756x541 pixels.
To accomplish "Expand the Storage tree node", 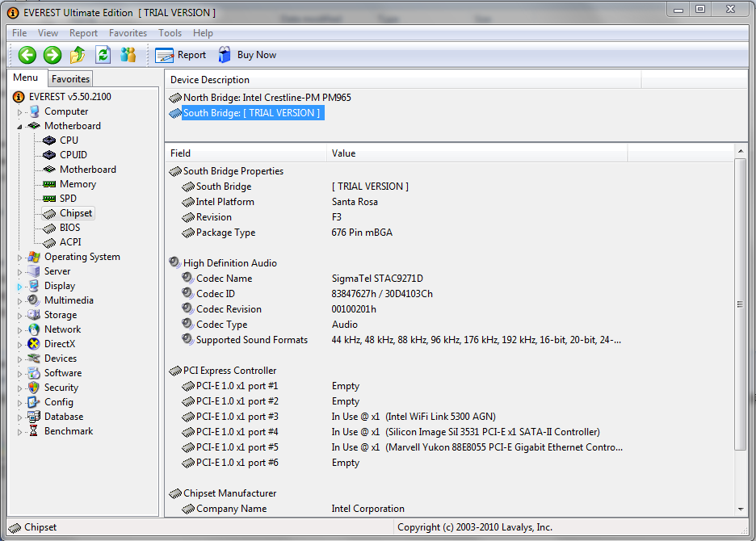I will point(19,316).
